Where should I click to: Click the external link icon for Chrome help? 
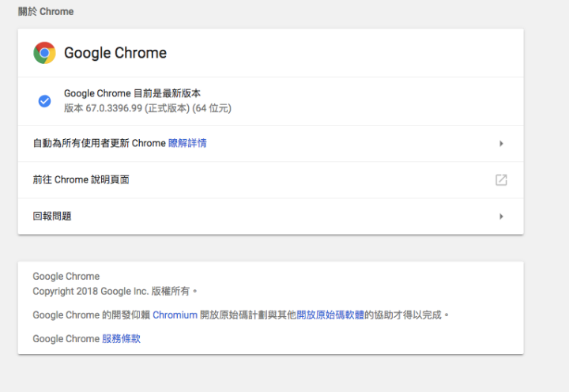(501, 179)
